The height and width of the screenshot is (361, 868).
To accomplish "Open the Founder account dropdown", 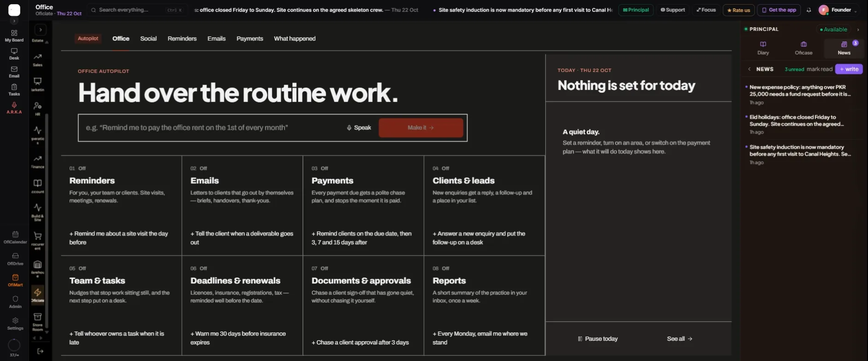I will point(838,10).
